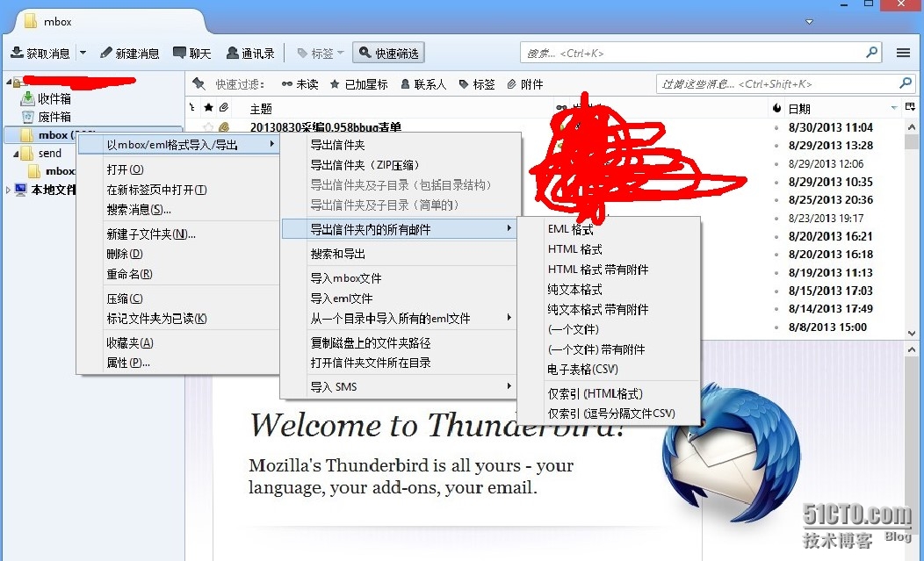Toggle the 标签 tags quick filter

point(477,85)
